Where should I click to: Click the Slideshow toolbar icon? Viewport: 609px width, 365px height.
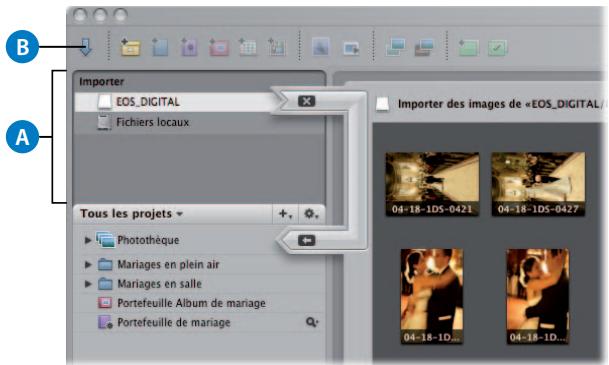tap(351, 49)
